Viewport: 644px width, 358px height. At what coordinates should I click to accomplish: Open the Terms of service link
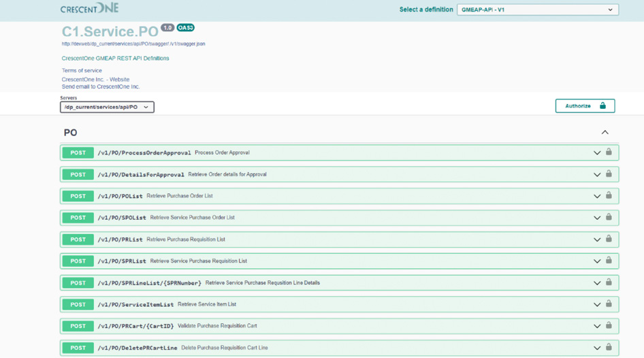[82, 71]
